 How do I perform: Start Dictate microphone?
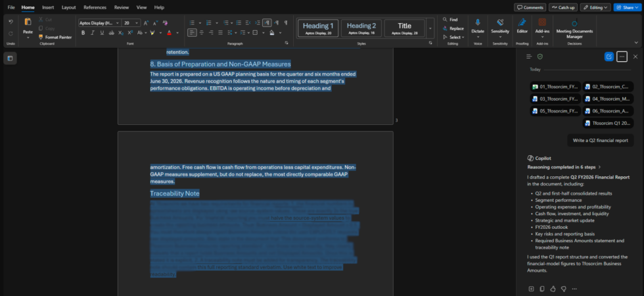pyautogui.click(x=478, y=28)
